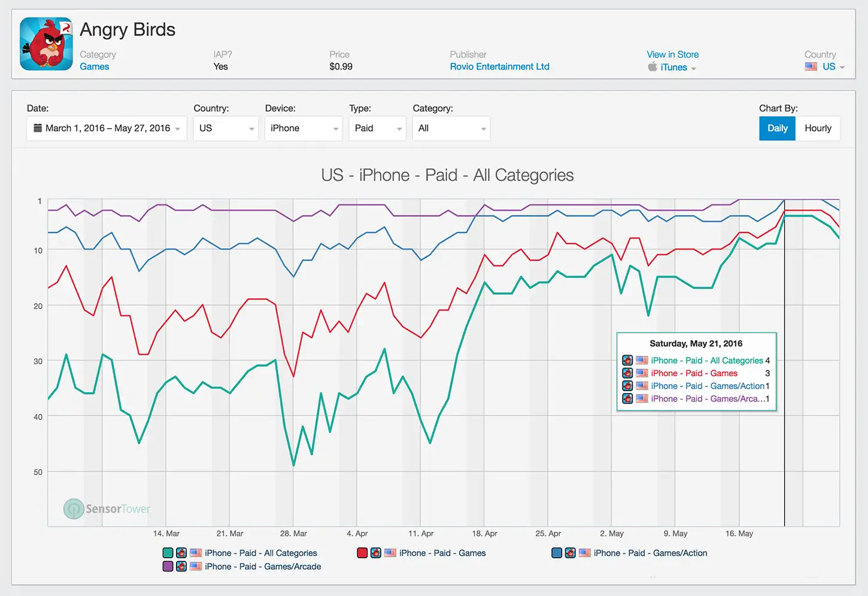868x596 pixels.
Task: Click the 16. May axis label
Action: pos(739,533)
